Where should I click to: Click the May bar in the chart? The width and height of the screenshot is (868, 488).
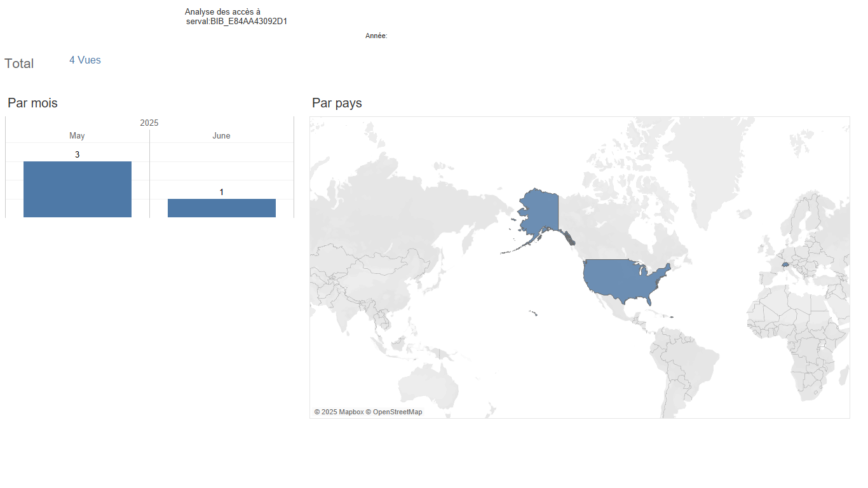click(x=78, y=189)
